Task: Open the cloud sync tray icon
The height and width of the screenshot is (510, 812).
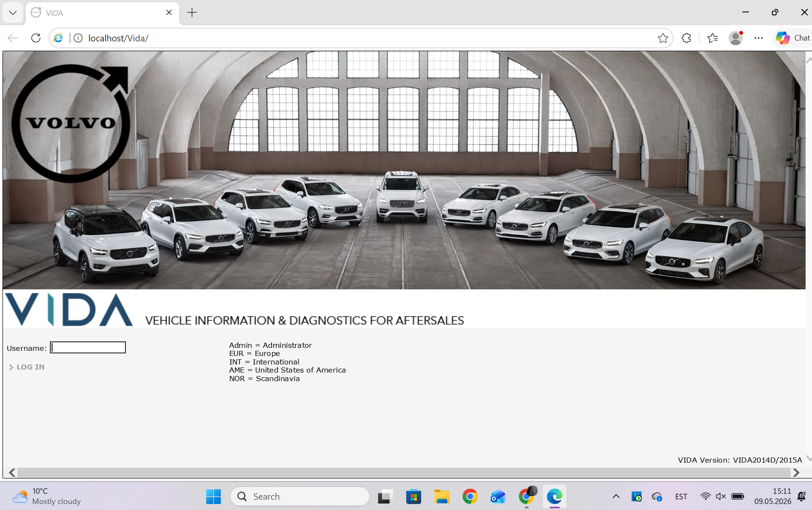Action: (x=657, y=496)
